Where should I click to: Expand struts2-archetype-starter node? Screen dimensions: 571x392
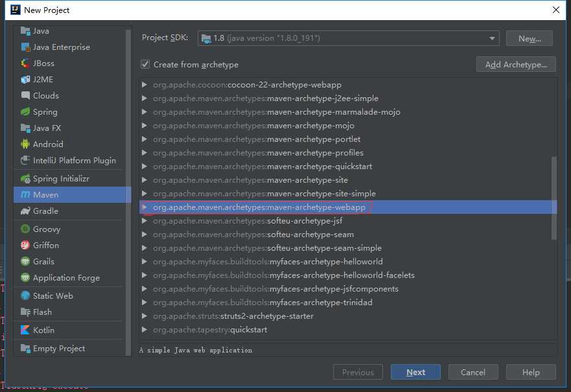144,316
